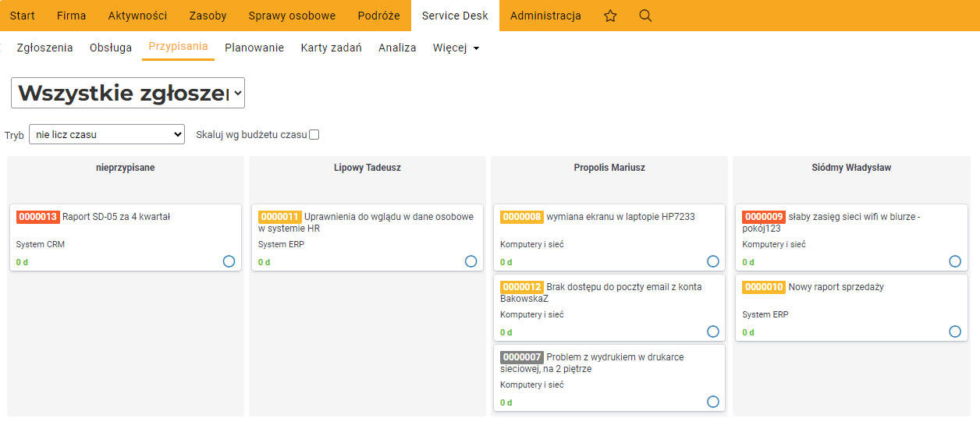980x429 pixels.
Task: Open the Administracja menu
Action: 545,16
